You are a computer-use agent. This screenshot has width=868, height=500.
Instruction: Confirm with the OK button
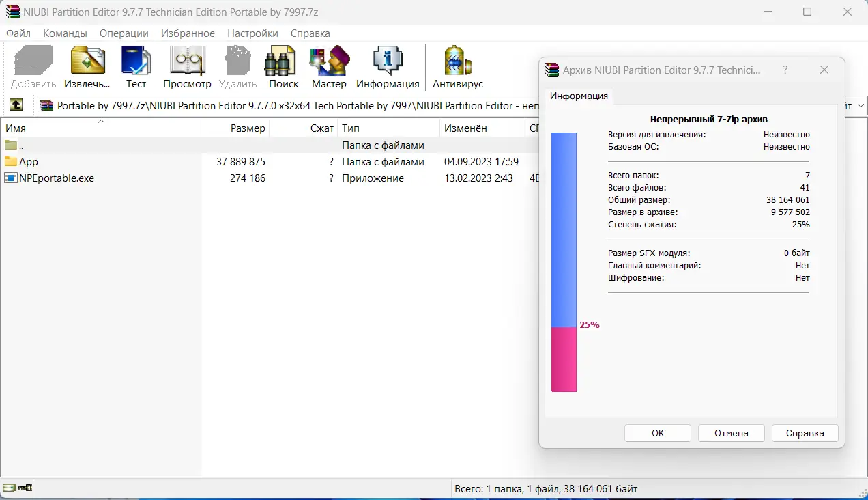pyautogui.click(x=657, y=432)
